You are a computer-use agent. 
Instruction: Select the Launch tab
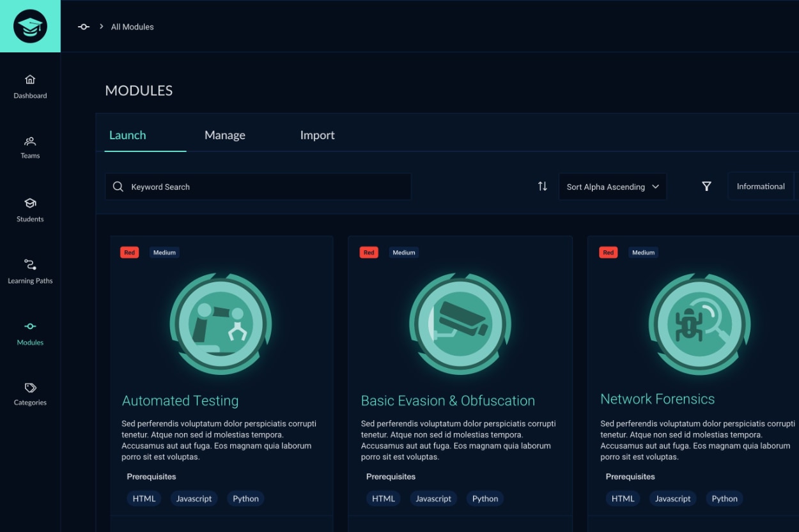[128, 135]
